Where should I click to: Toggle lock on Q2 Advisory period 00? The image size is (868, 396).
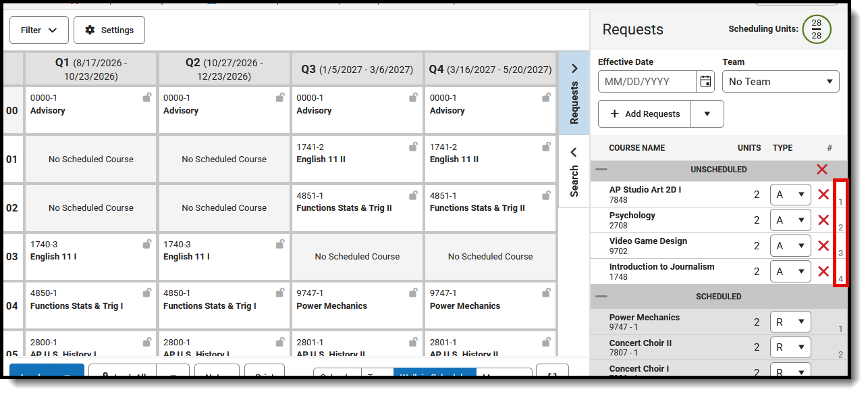click(x=280, y=98)
